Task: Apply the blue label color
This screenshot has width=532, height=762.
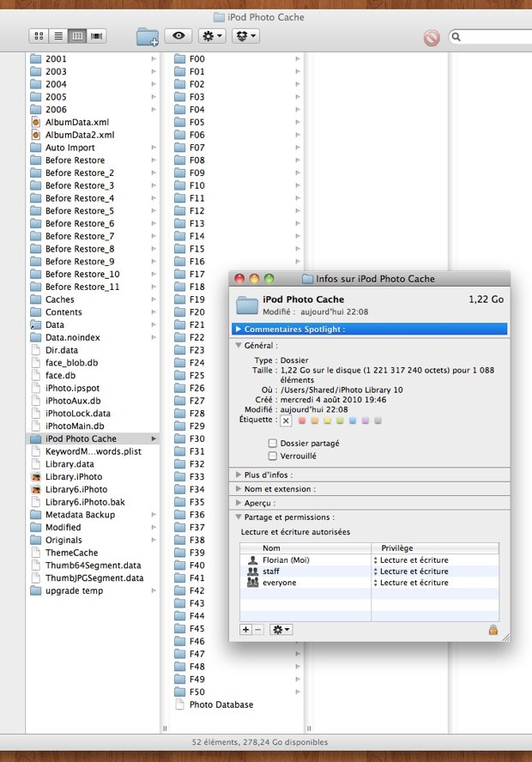Action: tap(353, 420)
